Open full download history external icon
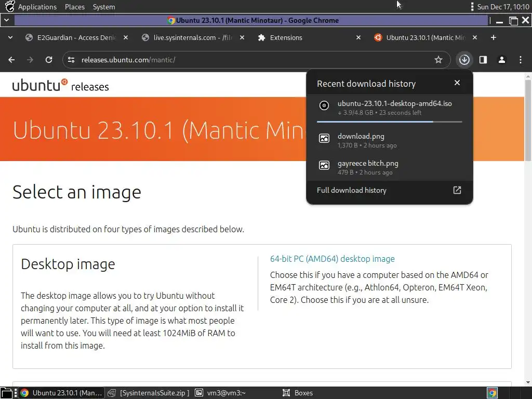 pos(457,190)
